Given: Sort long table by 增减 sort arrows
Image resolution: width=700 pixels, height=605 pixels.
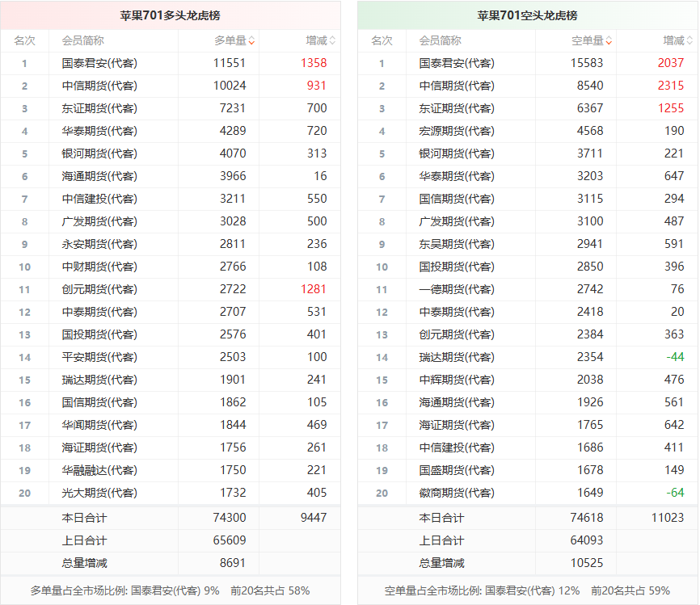Looking at the screenshot, I should (332, 41).
